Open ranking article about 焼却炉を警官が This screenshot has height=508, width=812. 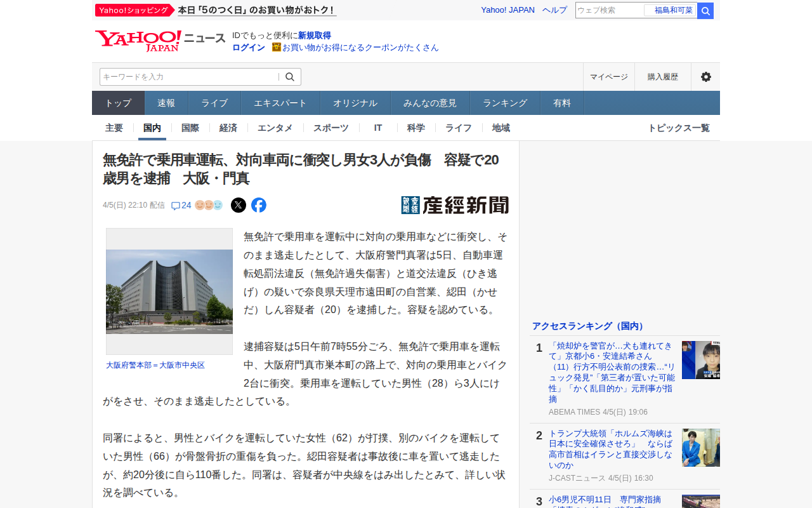click(x=612, y=372)
